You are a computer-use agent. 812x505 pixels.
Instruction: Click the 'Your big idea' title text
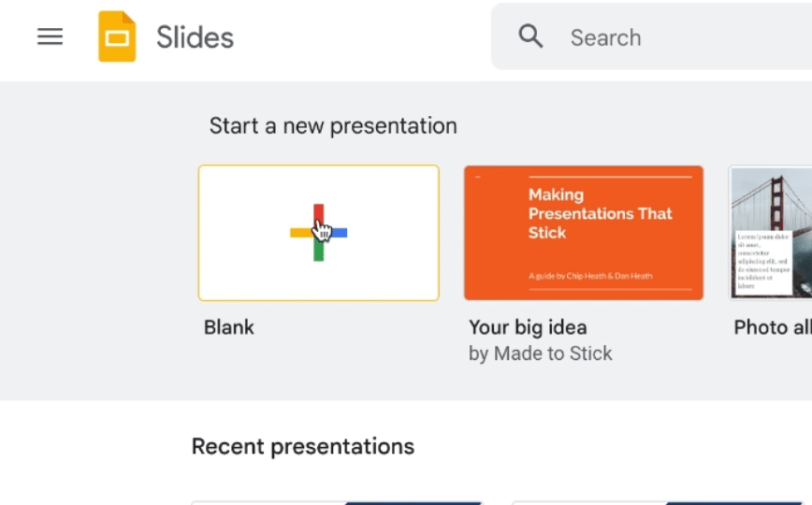pos(528,327)
